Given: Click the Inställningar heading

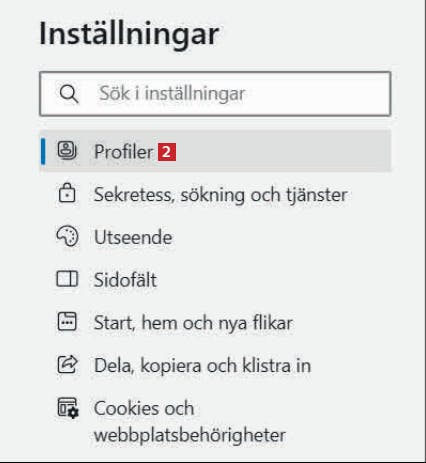Looking at the screenshot, I should click(129, 35).
